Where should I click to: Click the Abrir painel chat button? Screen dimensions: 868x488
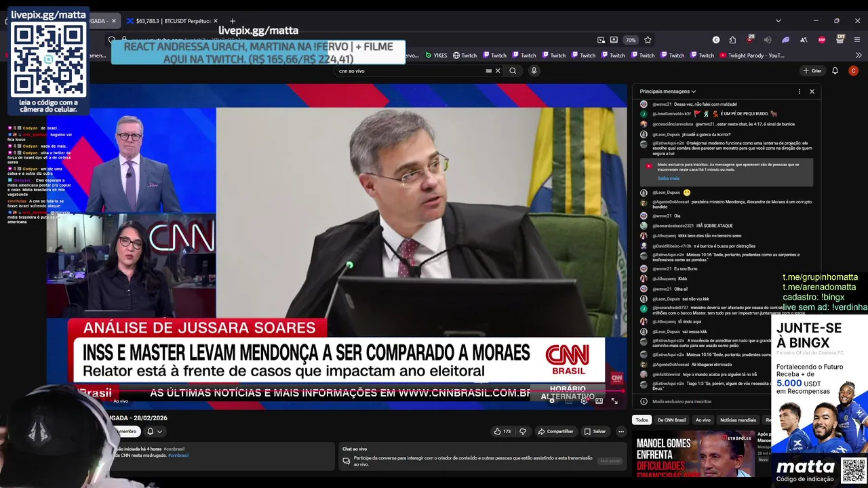[x=610, y=461]
